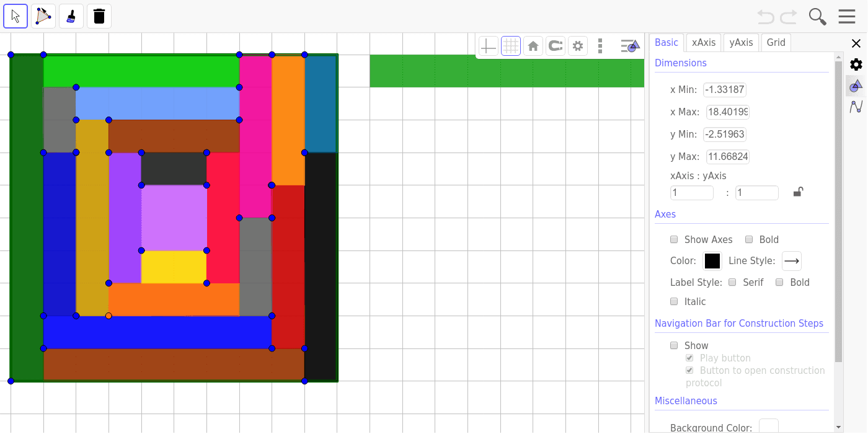The height and width of the screenshot is (434, 868).
Task: Click the Dimensions section heading
Action: pyautogui.click(x=681, y=63)
